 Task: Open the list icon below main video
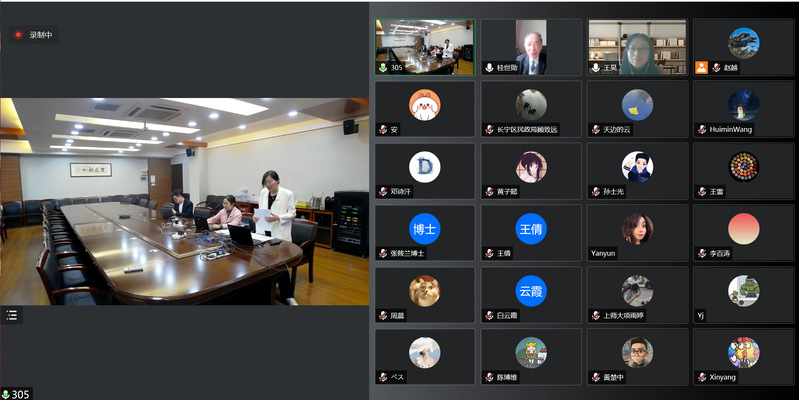(12, 315)
